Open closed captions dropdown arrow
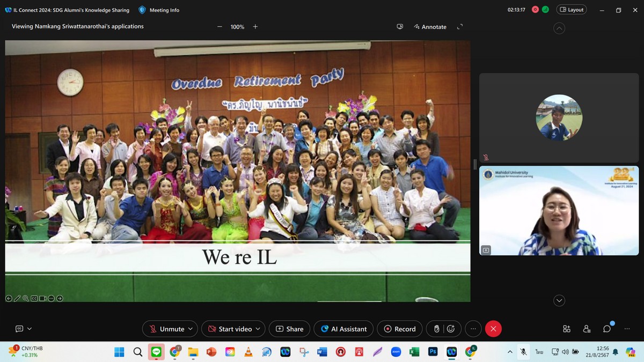This screenshot has width=644, height=362. pyautogui.click(x=30, y=329)
